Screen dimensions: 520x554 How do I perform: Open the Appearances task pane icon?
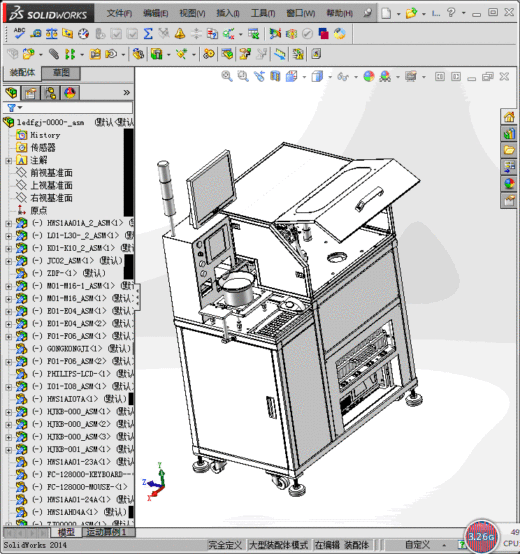(x=509, y=184)
